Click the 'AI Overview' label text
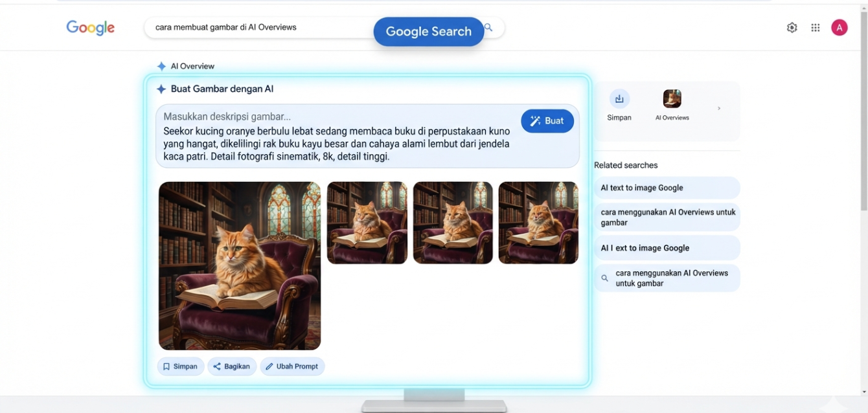The image size is (868, 413). (x=192, y=66)
